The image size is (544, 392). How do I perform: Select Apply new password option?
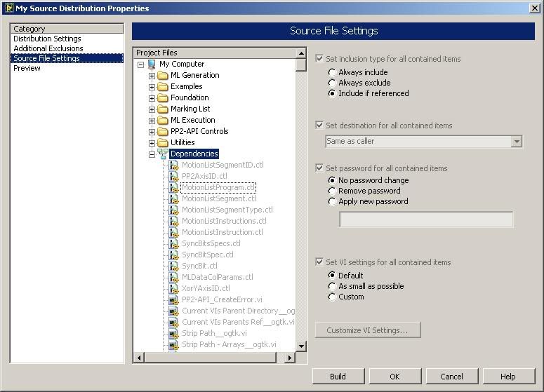(332, 201)
